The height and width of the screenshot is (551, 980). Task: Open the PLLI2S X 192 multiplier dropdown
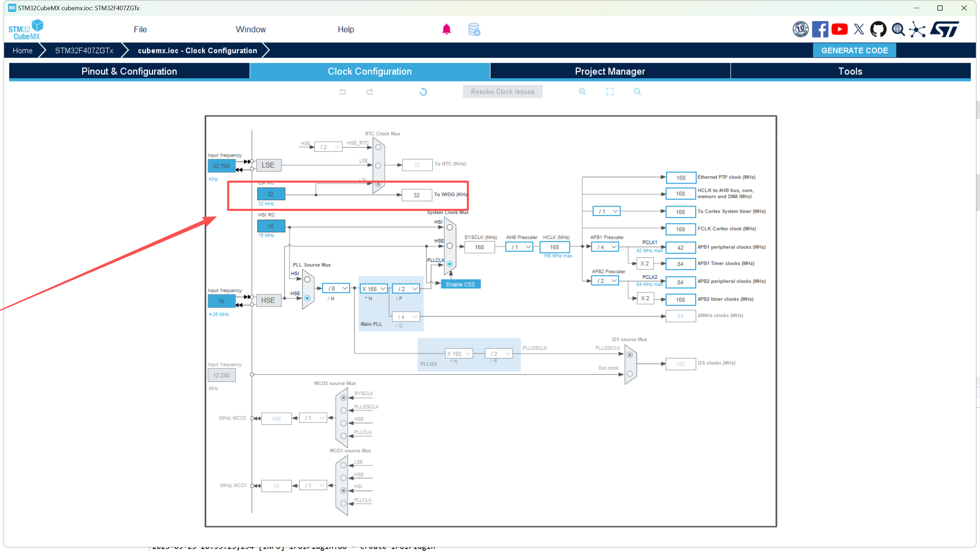coord(459,354)
